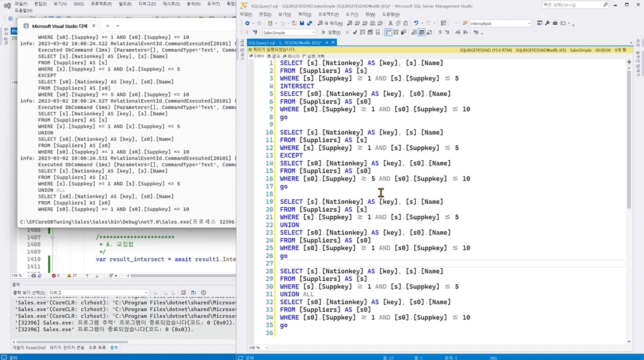Click the New Query (새 쿼리) button in SSMS
This screenshot has height=360, width=644.
click(330, 23)
